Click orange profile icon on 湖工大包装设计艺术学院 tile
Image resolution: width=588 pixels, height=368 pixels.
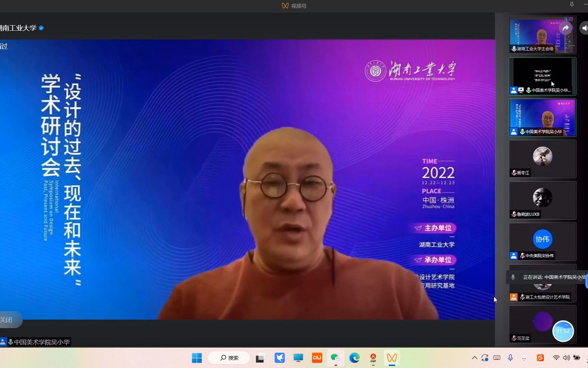pos(513,297)
